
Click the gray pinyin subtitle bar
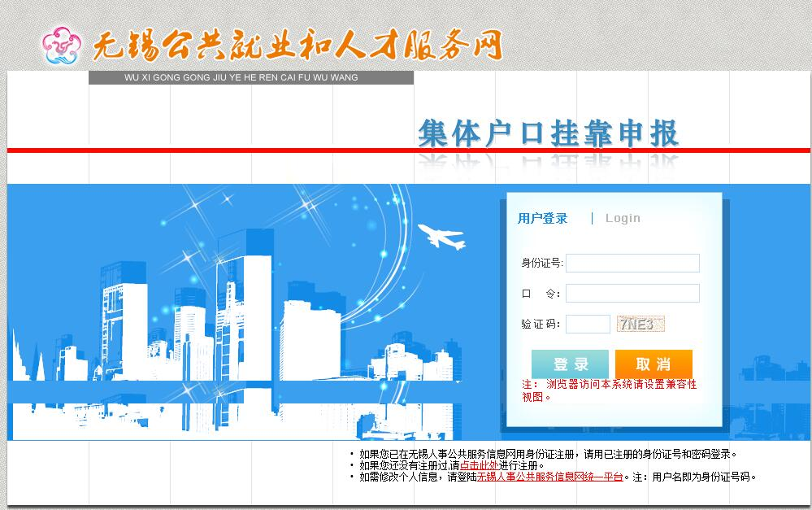pos(250,78)
